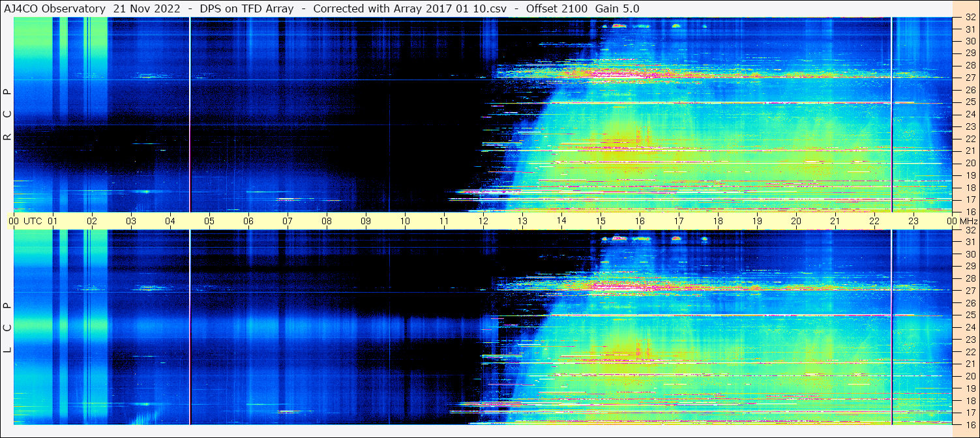Pick the 23 MHz tick of LCP panel

(x=970, y=340)
